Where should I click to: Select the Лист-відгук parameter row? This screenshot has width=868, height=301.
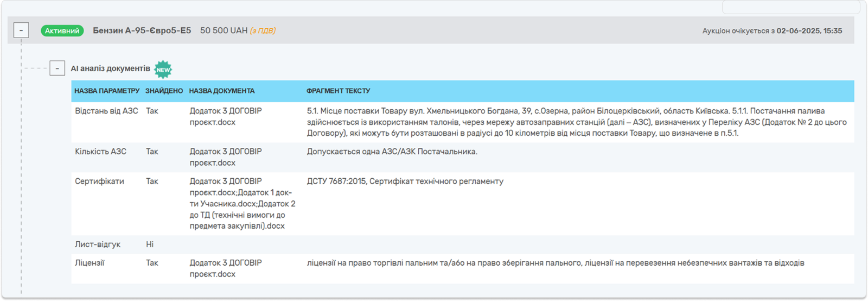pyautogui.click(x=98, y=244)
